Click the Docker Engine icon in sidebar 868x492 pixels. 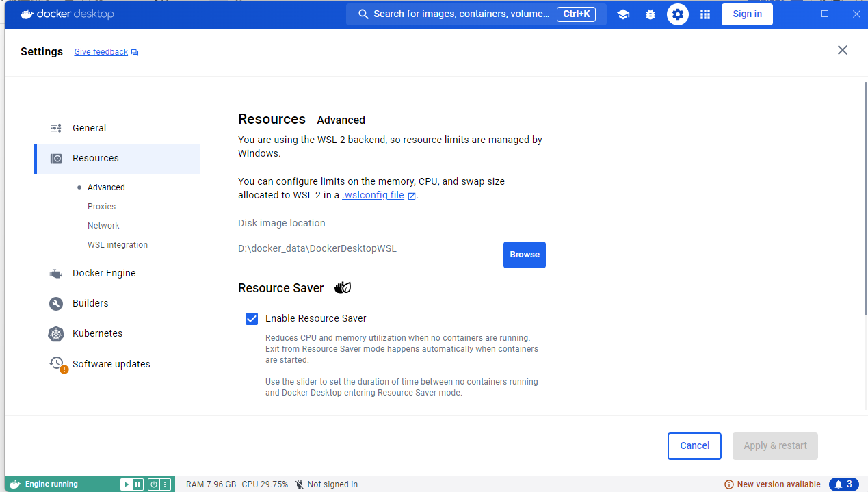coord(56,273)
